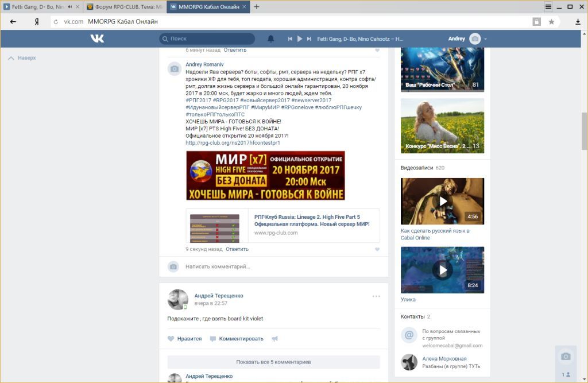Image resolution: width=588 pixels, height=383 pixels.
Task: Like the 6 минут назад comment heart
Action: [x=377, y=50]
